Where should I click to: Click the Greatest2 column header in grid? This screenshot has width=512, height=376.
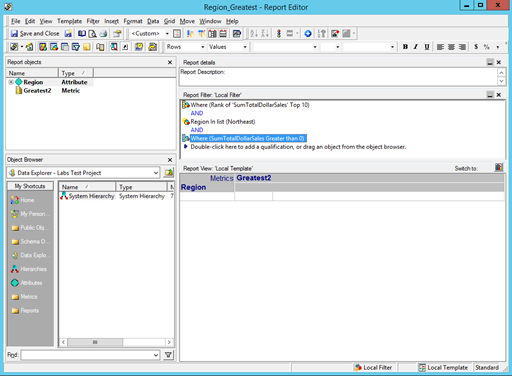point(254,178)
